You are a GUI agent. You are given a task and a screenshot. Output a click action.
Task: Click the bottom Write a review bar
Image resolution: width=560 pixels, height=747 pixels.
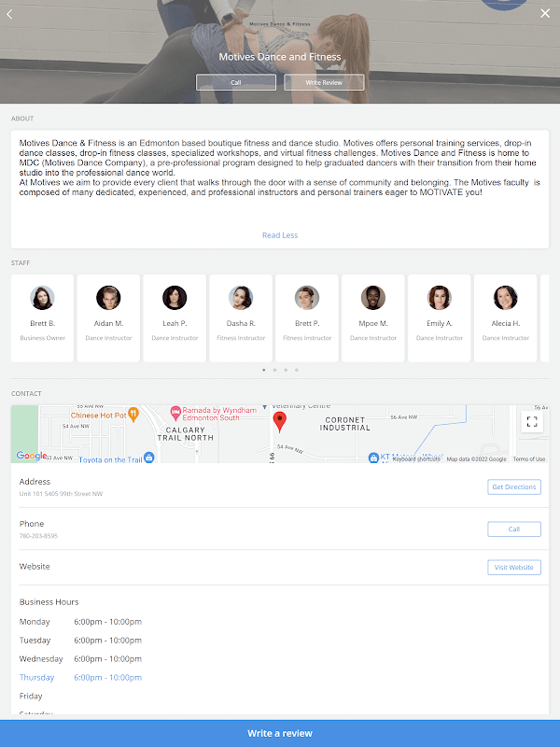click(x=280, y=734)
